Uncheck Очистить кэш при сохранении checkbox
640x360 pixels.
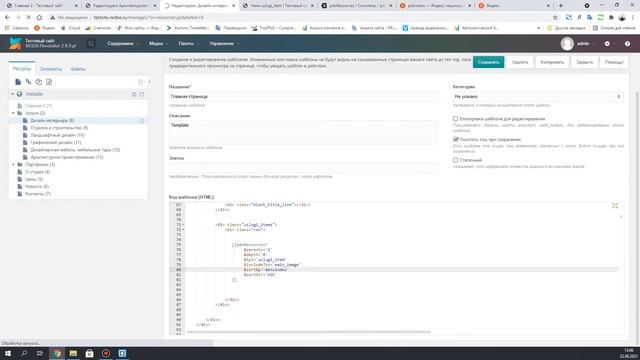pyautogui.click(x=456, y=139)
